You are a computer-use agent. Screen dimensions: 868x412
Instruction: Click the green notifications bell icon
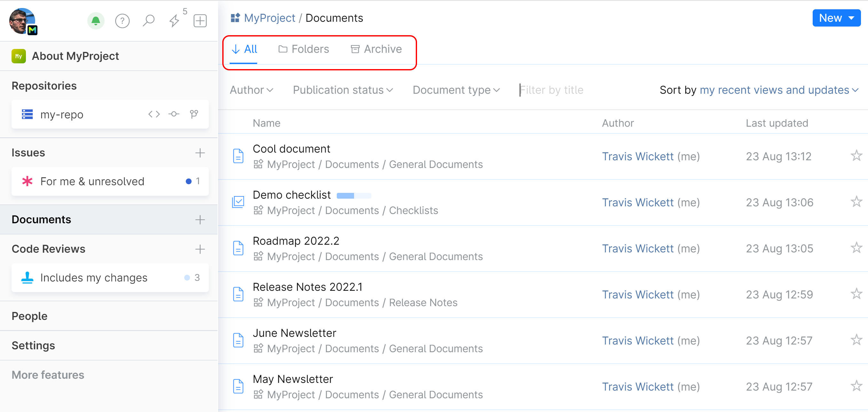click(x=96, y=21)
